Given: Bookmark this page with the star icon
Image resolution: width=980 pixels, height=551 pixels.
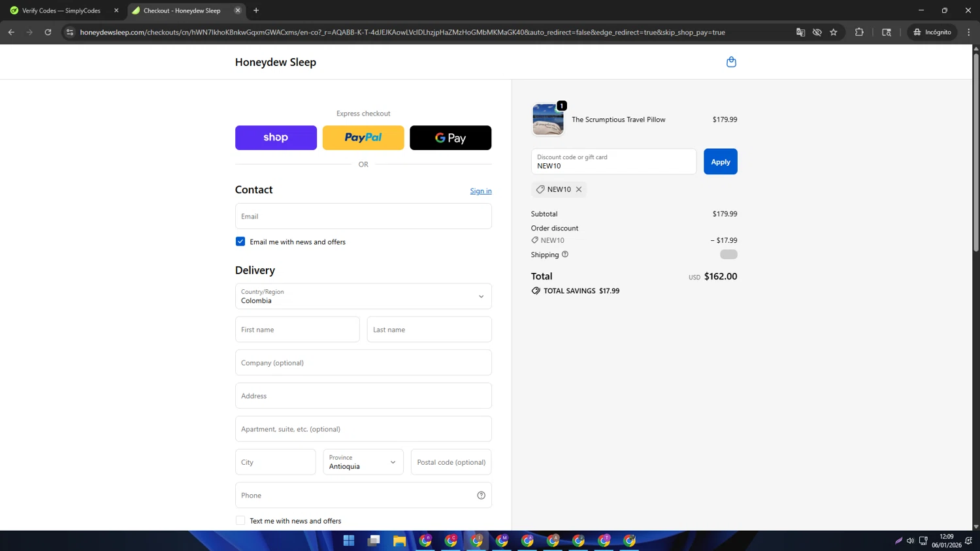Looking at the screenshot, I should 834,32.
